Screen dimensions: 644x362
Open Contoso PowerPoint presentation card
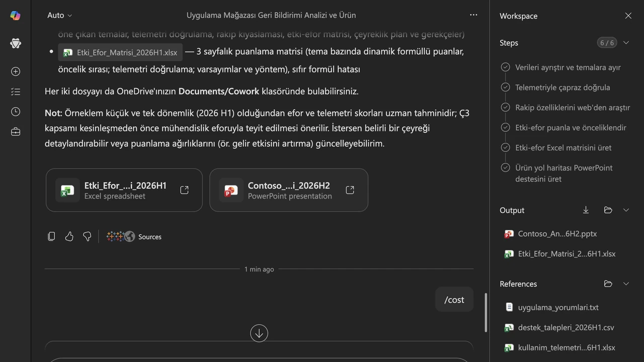pyautogui.click(x=289, y=190)
